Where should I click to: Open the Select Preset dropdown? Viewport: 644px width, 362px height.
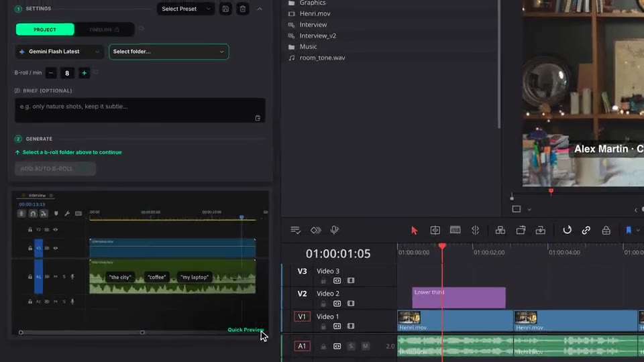tap(186, 9)
